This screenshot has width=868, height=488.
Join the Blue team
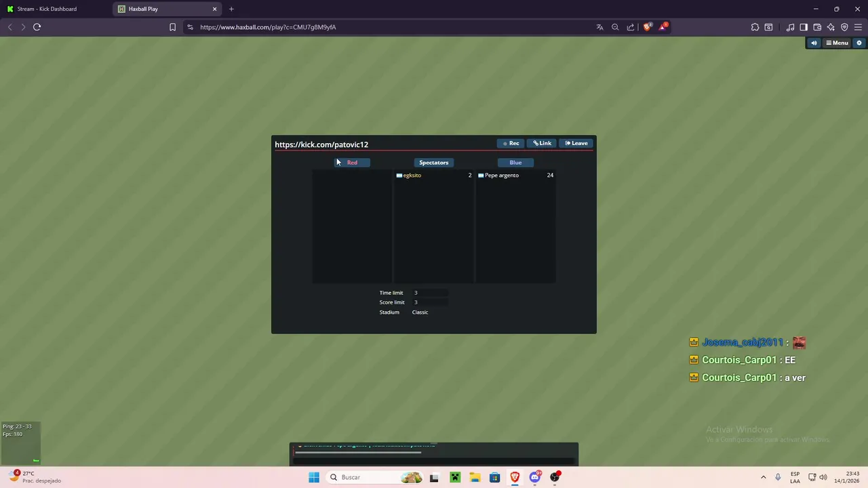(x=515, y=163)
